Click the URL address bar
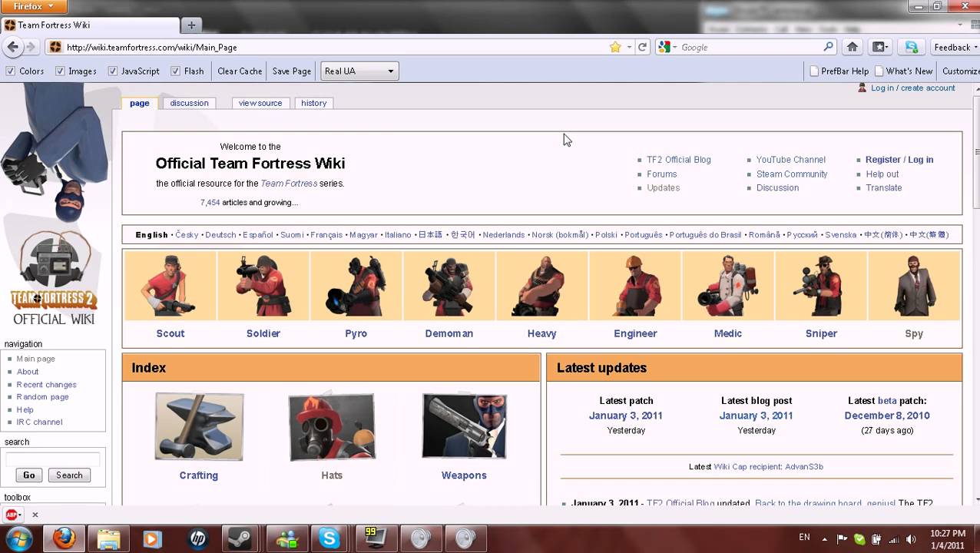The height and width of the screenshot is (553, 980). click(335, 47)
